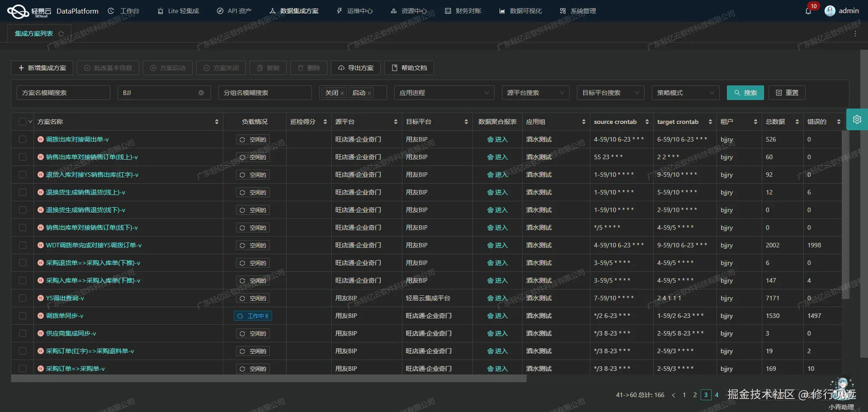The height and width of the screenshot is (412, 868).
Task: Select the checkbox for 供应商集成同步-v
Action: [x=23, y=333]
